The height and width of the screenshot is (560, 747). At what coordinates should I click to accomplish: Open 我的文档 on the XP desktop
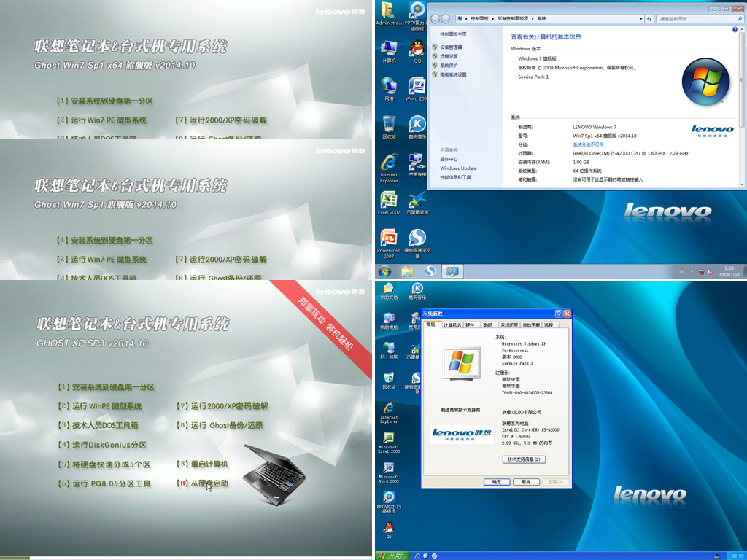coord(389,292)
